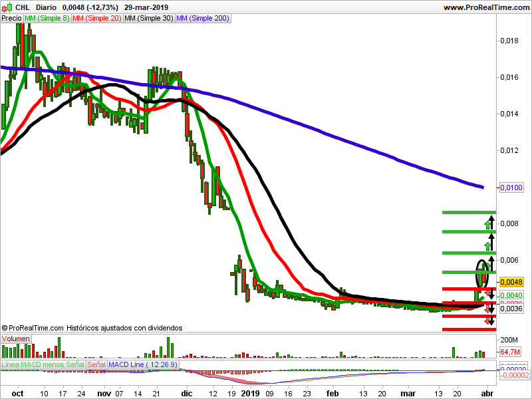Viewport: 532px width, 399px height.
Task: Open the Volumen panel label
Action: click(x=16, y=338)
